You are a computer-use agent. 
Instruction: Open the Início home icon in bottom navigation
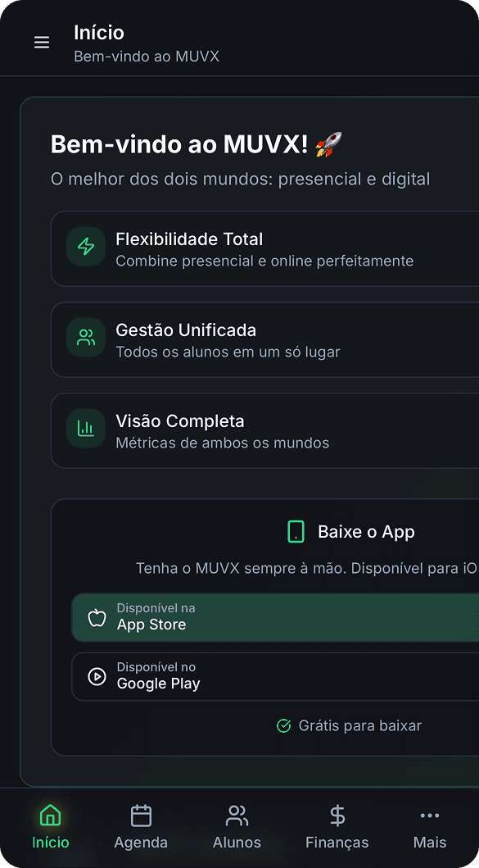(50, 816)
